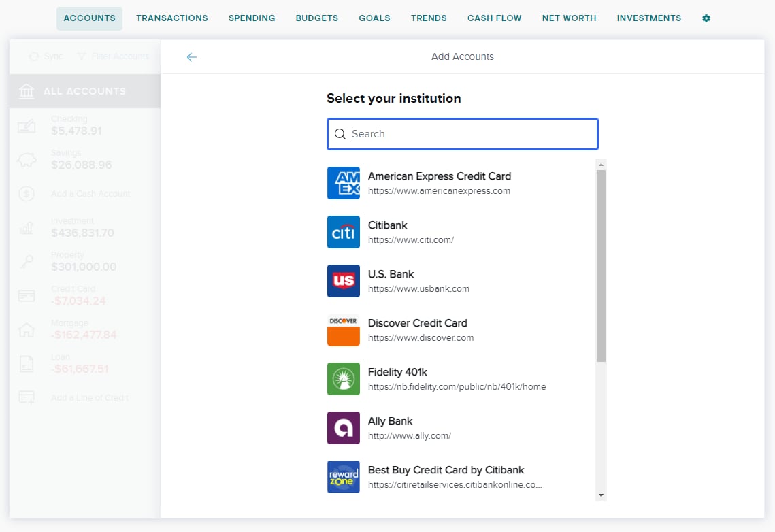Viewport: 775px width, 532px height.
Task: Click the Investment chart icon
Action: pyautogui.click(x=26, y=228)
